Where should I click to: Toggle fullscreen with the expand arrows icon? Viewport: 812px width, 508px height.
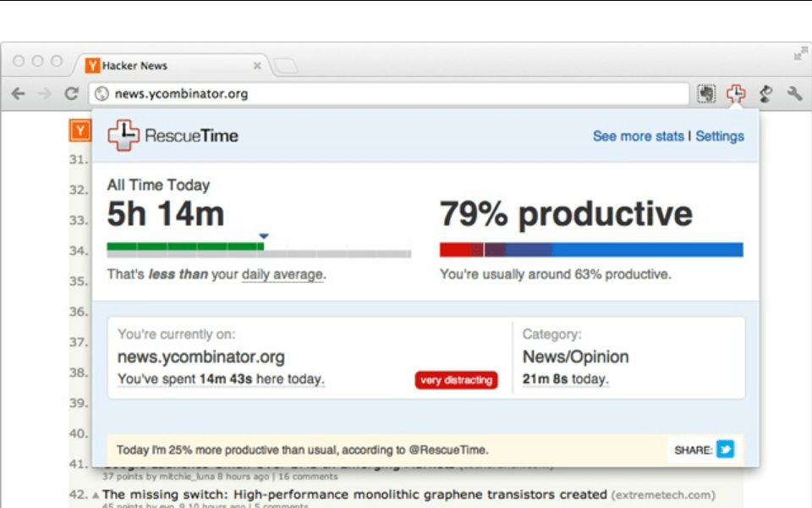click(x=800, y=54)
